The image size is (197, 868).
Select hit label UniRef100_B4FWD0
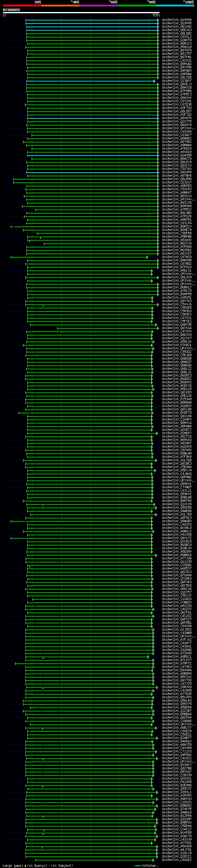tap(177, 71)
